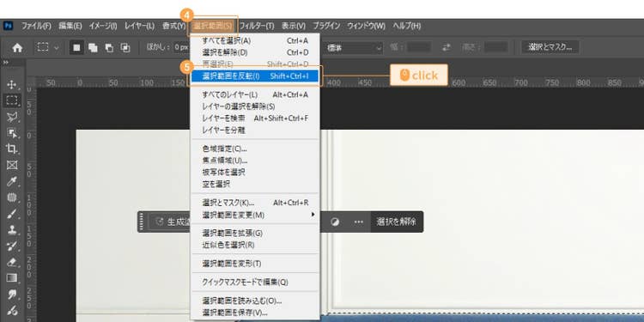Open the ファイル(F) menu
The height and width of the screenshot is (322, 644).
pos(36,26)
